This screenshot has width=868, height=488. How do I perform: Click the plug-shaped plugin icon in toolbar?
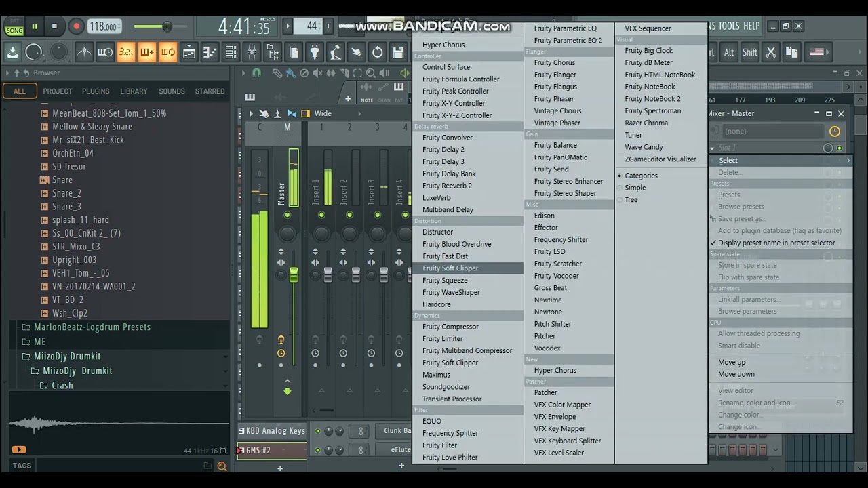click(315, 52)
